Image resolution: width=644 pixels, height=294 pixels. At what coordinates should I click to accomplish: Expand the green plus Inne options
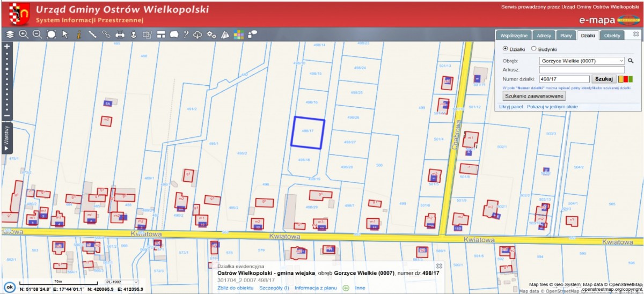click(346, 288)
